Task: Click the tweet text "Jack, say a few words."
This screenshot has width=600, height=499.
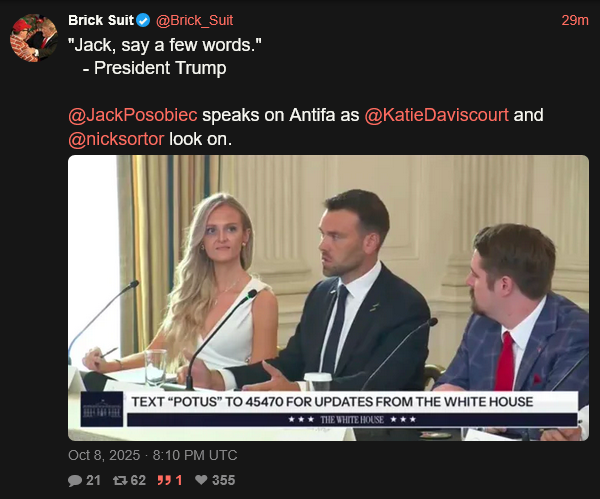Action: coord(165,45)
